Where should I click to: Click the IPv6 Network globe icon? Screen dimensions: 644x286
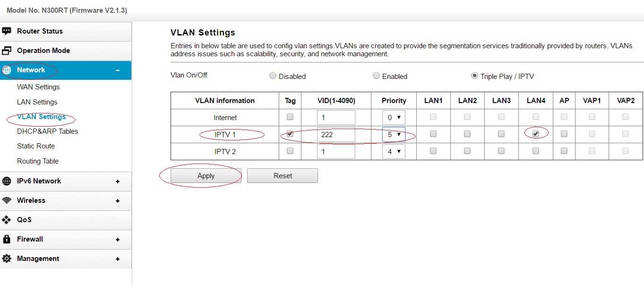pos(7,181)
